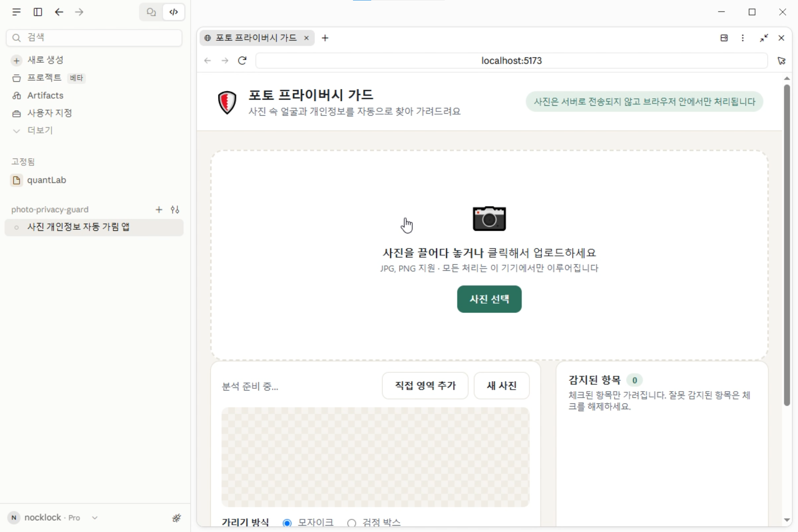Viewport: 798px width, 532px height.
Task: Go forward with the right arrow
Action: pos(79,12)
